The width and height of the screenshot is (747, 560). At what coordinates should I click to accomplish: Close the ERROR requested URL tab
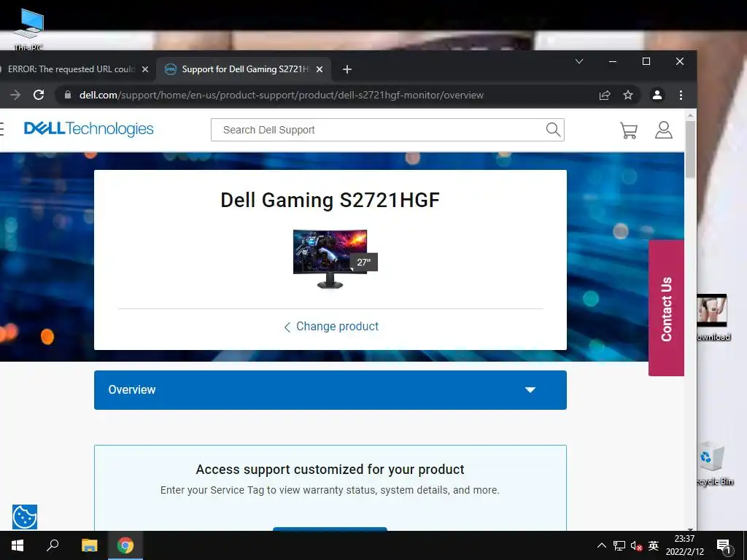[145, 69]
